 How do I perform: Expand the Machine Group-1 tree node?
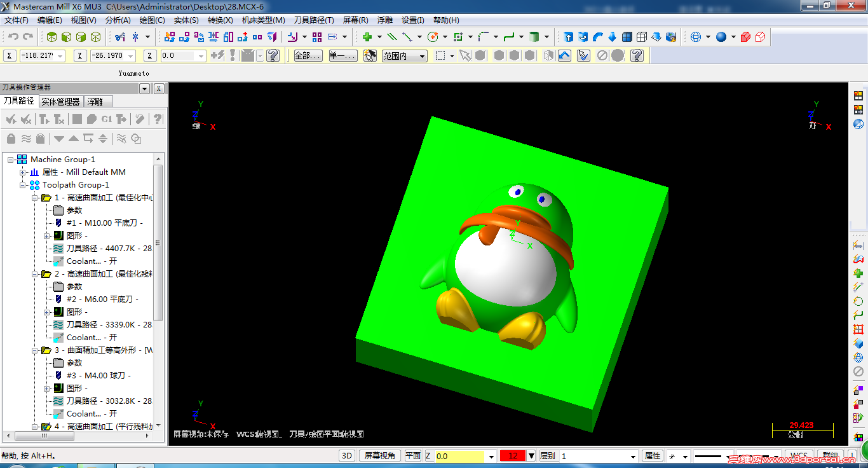click(x=9, y=159)
